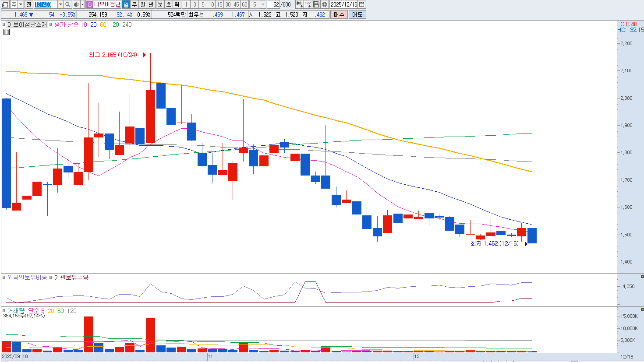This screenshot has width=644, height=362.
Task: Click the 매수 buy button
Action: (339, 14)
